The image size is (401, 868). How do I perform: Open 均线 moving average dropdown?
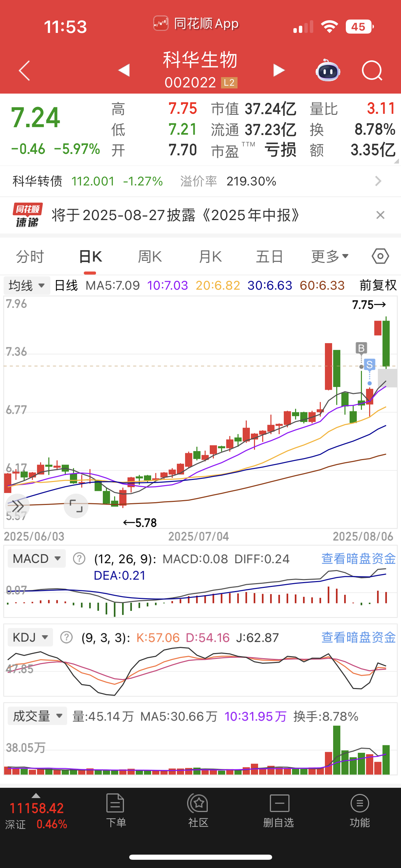pos(27,285)
